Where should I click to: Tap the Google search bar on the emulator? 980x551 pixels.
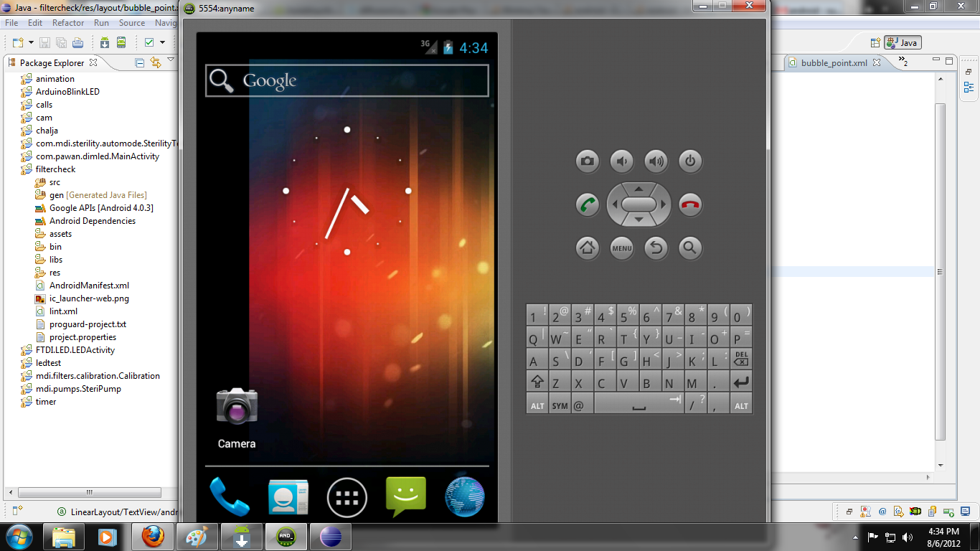347,80
